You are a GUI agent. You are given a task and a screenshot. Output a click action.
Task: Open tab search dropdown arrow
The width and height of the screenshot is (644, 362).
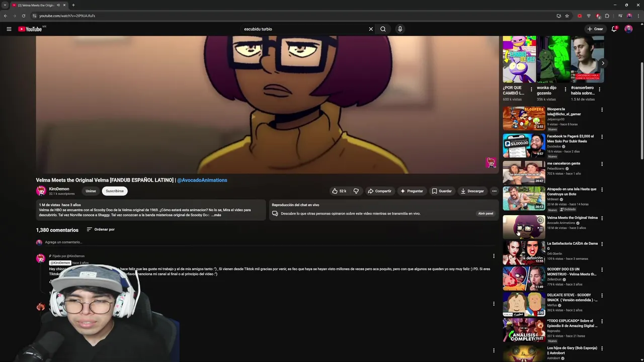[x=5, y=5]
